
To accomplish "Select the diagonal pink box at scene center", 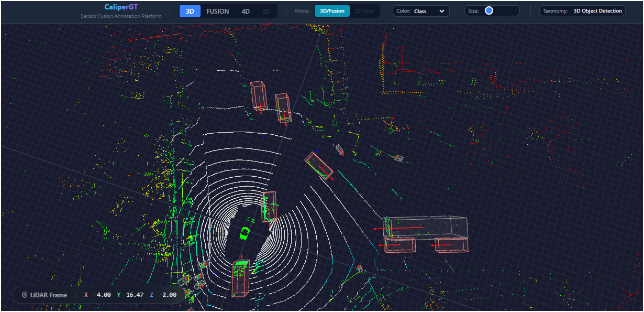I will coord(319,166).
